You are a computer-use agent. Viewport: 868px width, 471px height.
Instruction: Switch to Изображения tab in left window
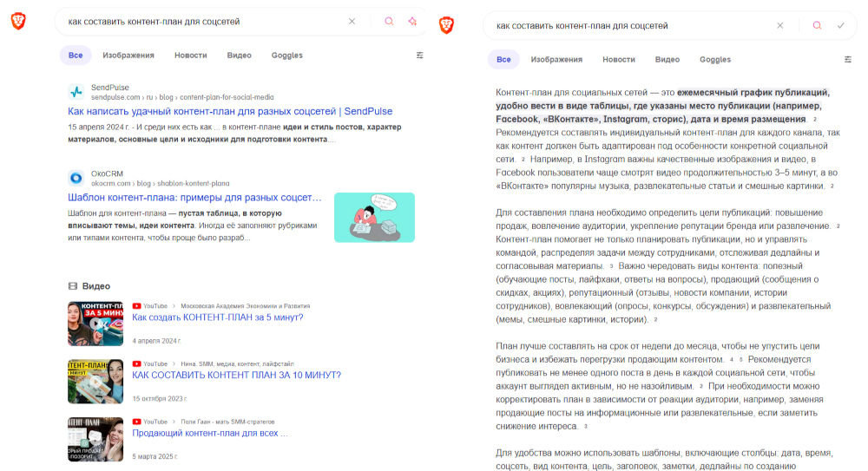128,56
